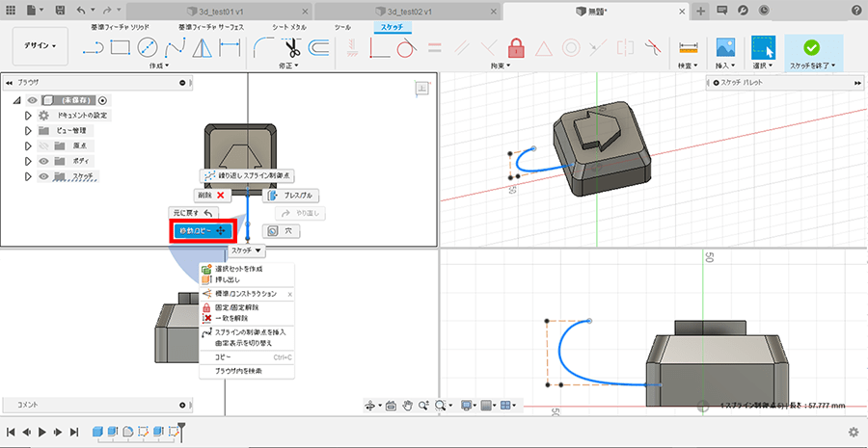This screenshot has width=868, height=448.
Task: Open the 作成 dropdown menu
Action: (x=159, y=66)
